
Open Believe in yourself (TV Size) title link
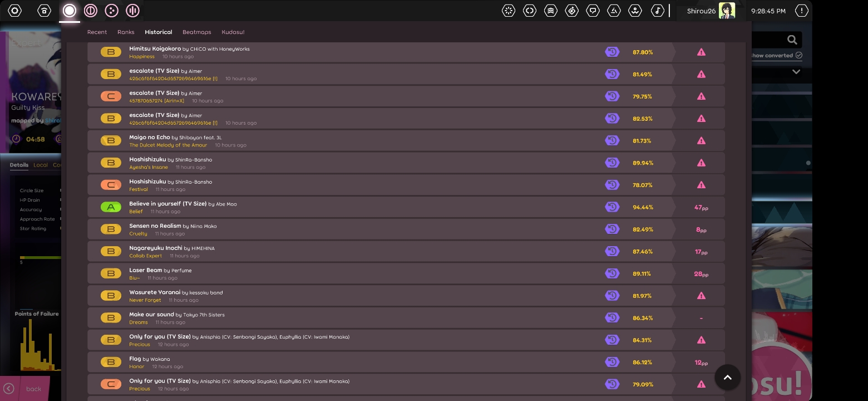pyautogui.click(x=168, y=203)
